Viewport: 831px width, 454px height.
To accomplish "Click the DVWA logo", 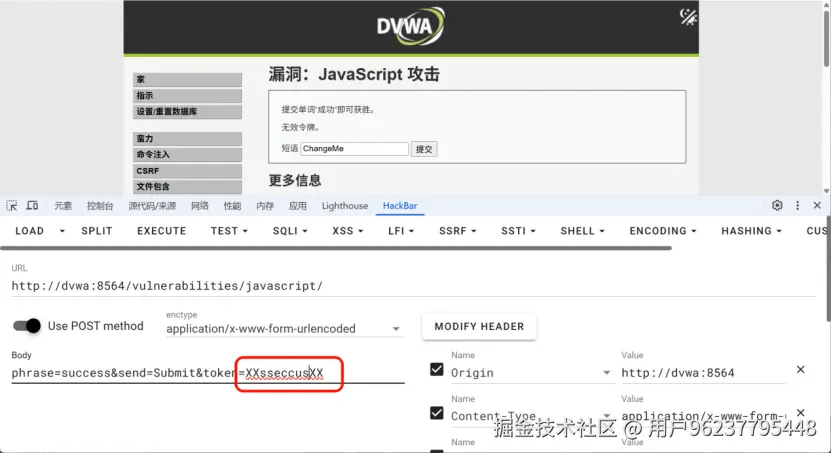I will point(411,26).
